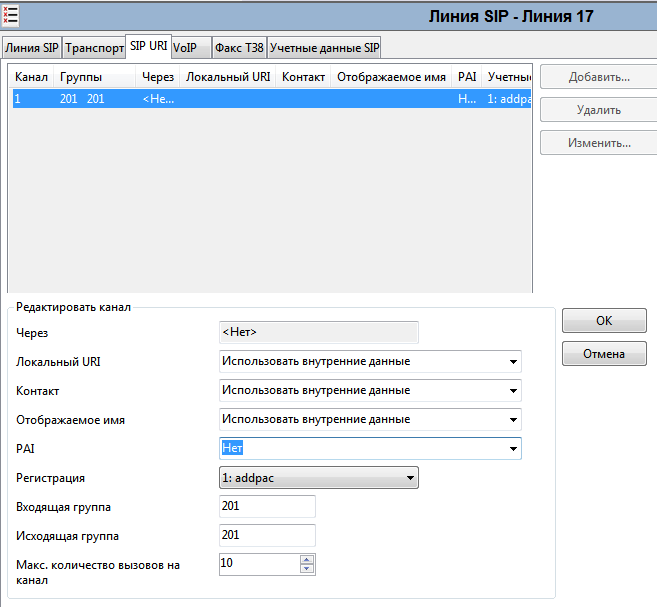Click the <Не... cell in channel row
This screenshot has width=657, height=607.
(x=158, y=99)
